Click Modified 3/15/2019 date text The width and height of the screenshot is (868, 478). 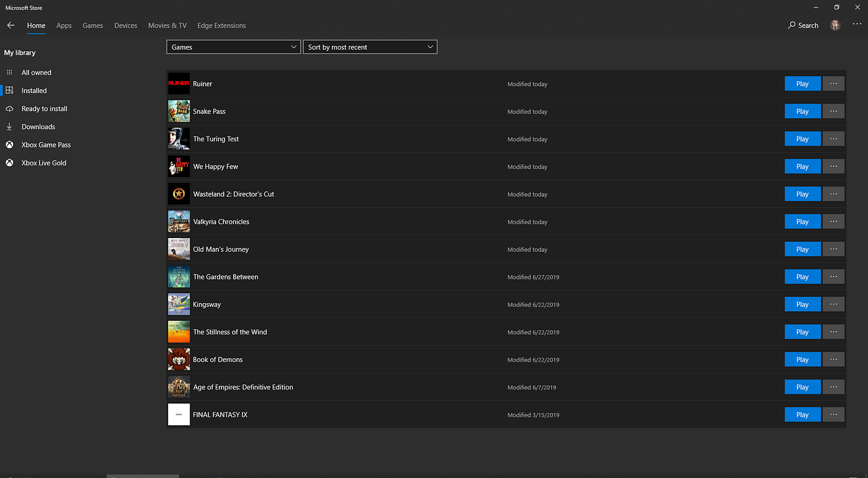click(533, 415)
